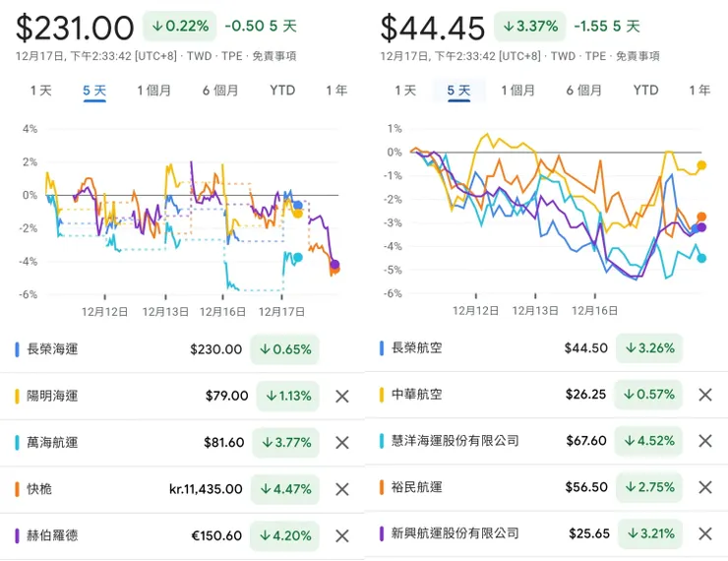Click the price €150.60 of 赫伯羅德
The height and width of the screenshot is (561, 728).
216,536
